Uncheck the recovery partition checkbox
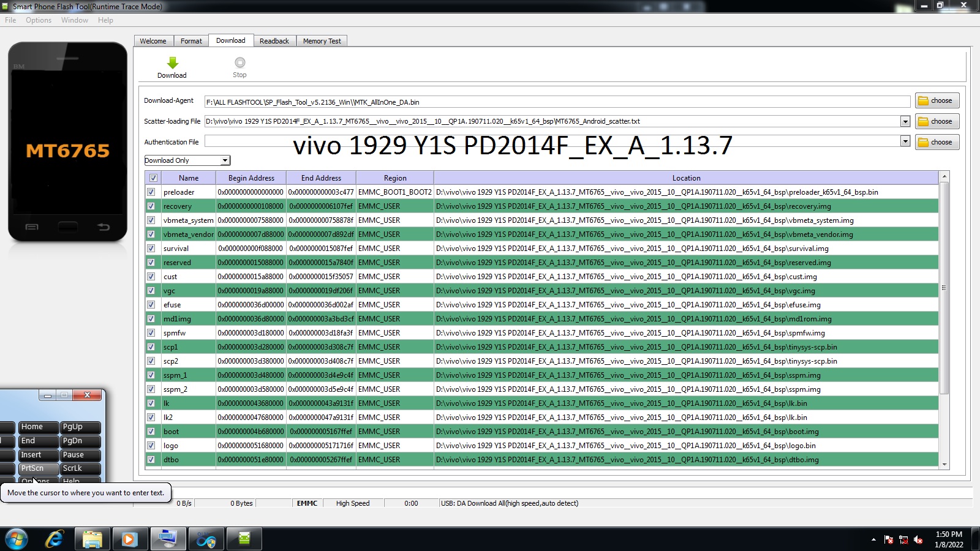The width and height of the screenshot is (980, 551). pyautogui.click(x=151, y=206)
